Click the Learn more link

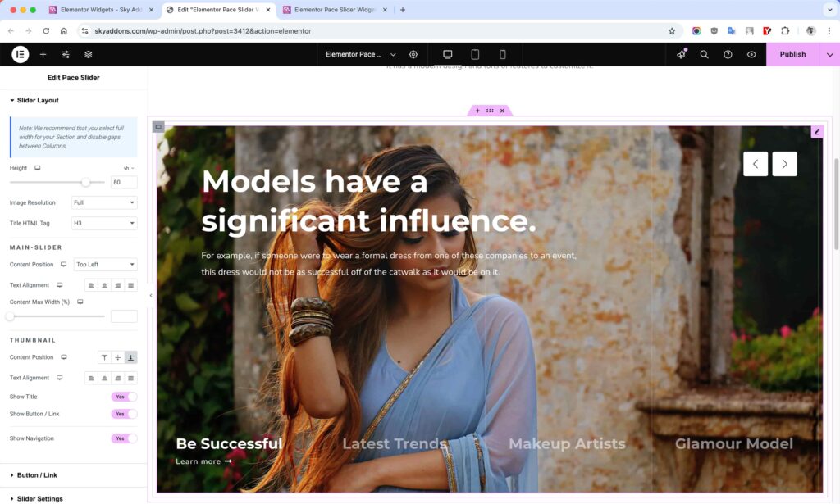click(203, 461)
